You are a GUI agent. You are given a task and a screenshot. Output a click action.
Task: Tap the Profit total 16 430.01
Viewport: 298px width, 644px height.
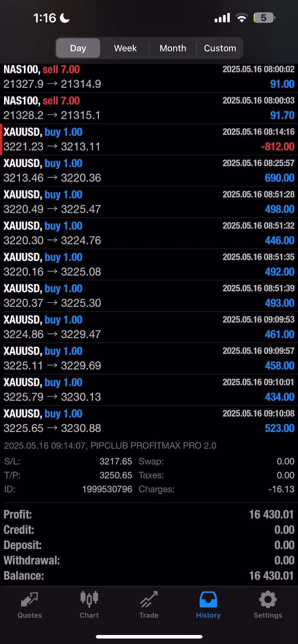coord(271,515)
